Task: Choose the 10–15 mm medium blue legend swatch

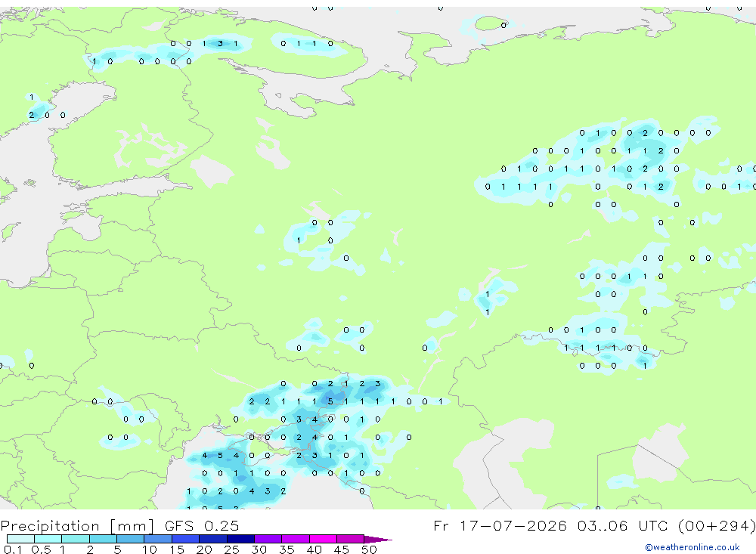Action: coord(158,539)
